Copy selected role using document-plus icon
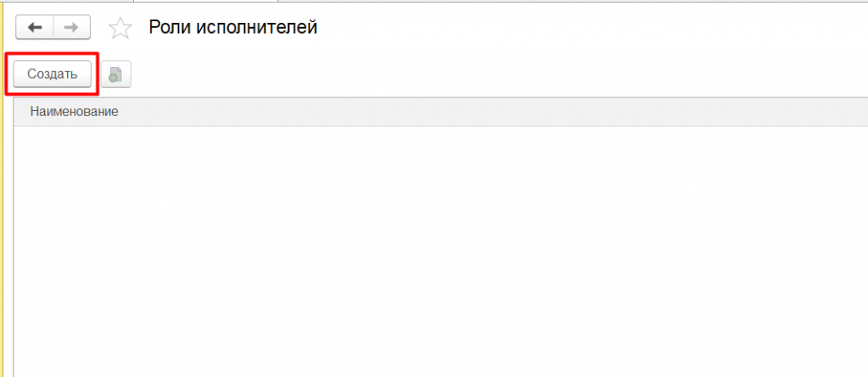Viewport: 868px width, 377px height. (115, 75)
